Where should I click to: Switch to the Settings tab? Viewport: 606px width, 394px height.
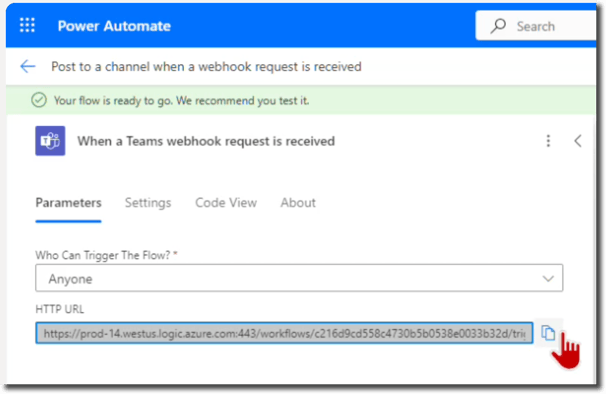click(148, 203)
